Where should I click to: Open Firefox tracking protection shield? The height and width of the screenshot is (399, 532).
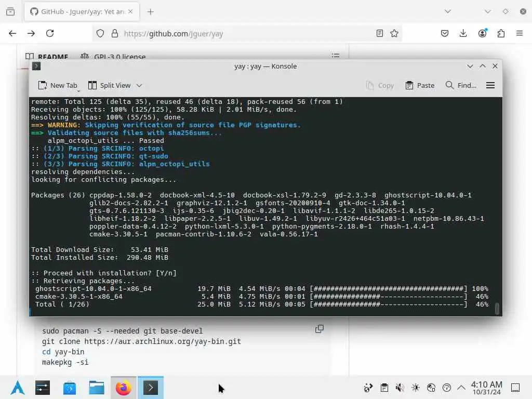coord(100,34)
